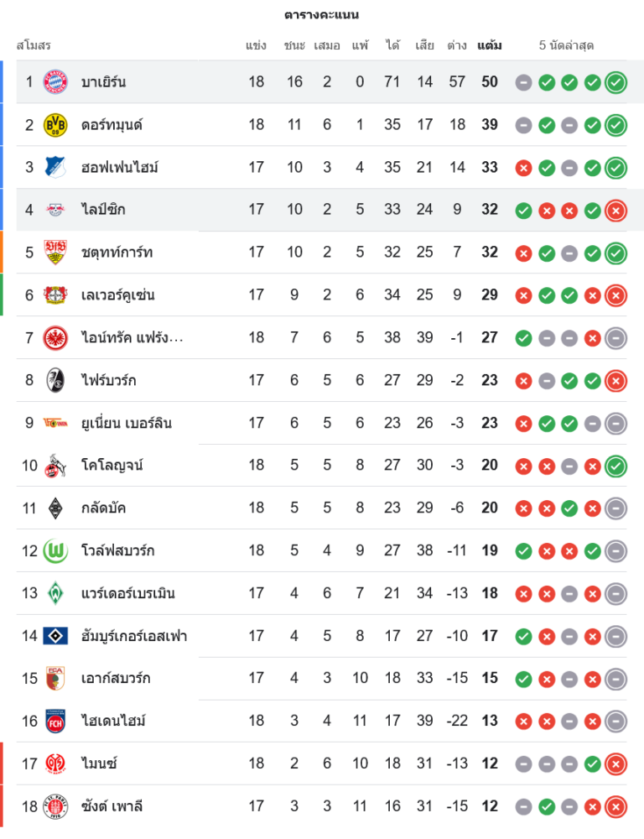Click the VfB Stuttgart club logo
644x839 pixels.
pyautogui.click(x=55, y=252)
